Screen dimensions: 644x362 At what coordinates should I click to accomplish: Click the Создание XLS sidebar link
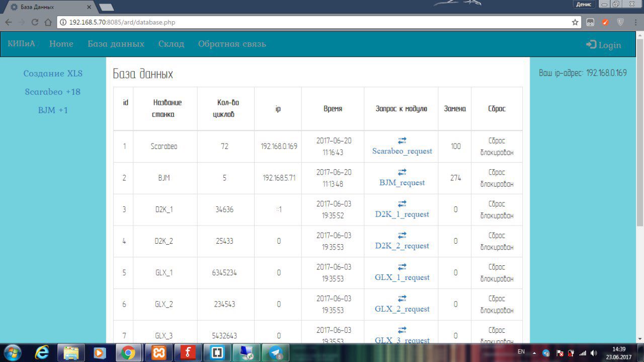pyautogui.click(x=53, y=74)
